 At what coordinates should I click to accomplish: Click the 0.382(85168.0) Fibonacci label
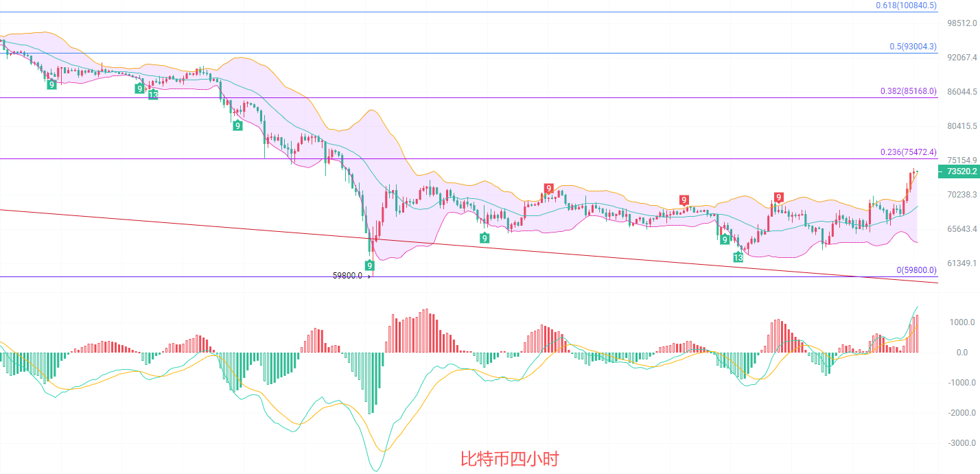tap(908, 91)
